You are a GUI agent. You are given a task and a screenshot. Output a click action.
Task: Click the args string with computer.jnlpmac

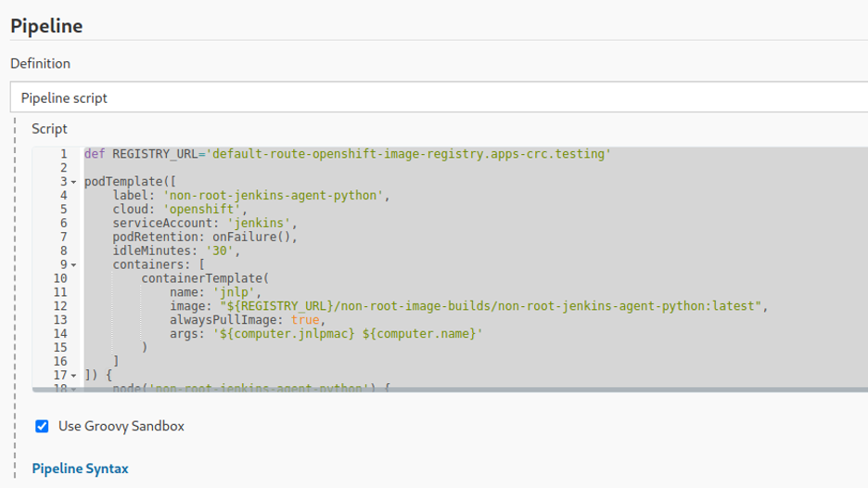point(343,334)
